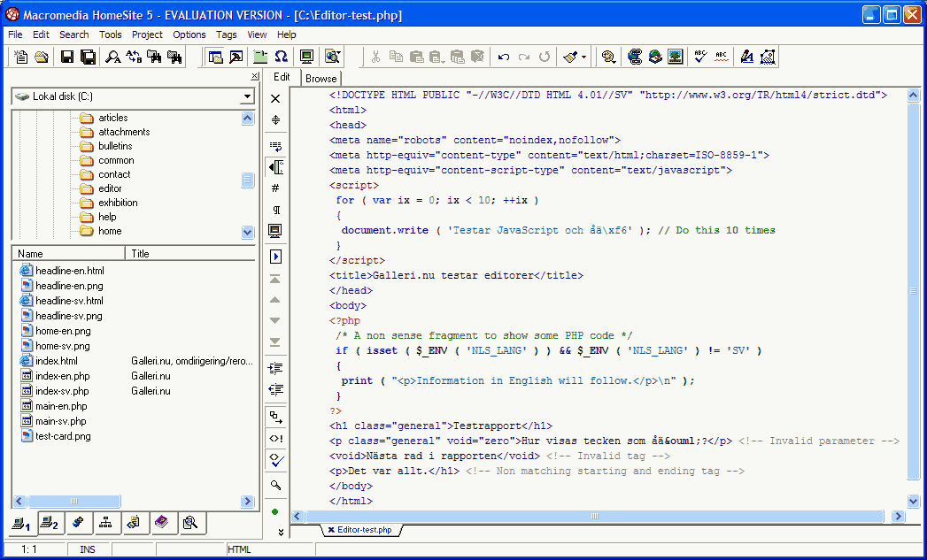Open the globe-magnifier browser preview dropdown

[x=332, y=57]
